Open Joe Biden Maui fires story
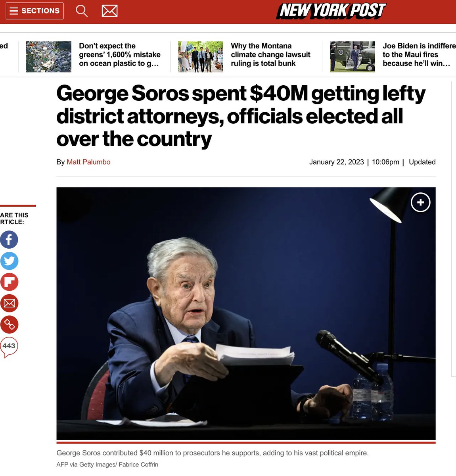This screenshot has height=476, width=456. tap(419, 55)
